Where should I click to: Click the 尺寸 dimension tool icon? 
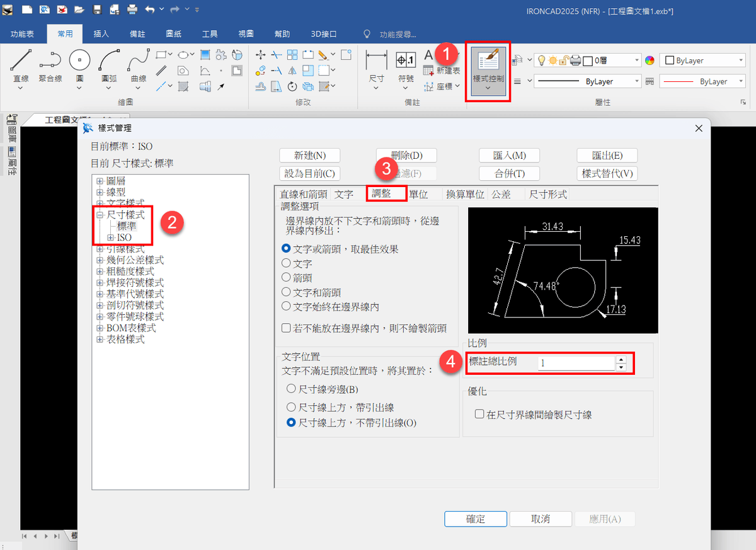[377, 69]
